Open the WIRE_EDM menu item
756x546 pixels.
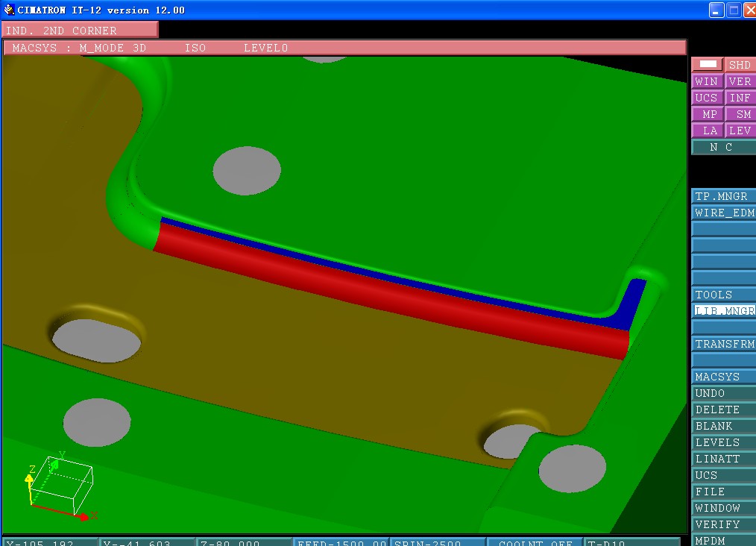[x=724, y=213]
